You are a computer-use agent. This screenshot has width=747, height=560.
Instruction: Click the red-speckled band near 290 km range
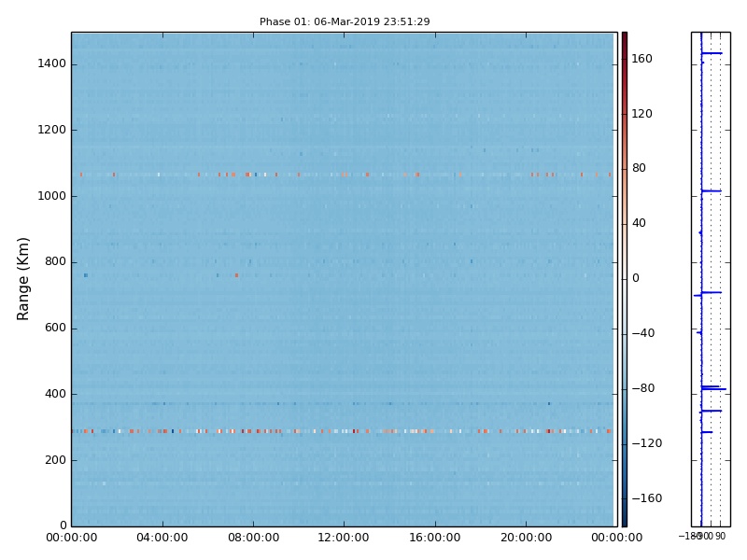[x=342, y=431]
